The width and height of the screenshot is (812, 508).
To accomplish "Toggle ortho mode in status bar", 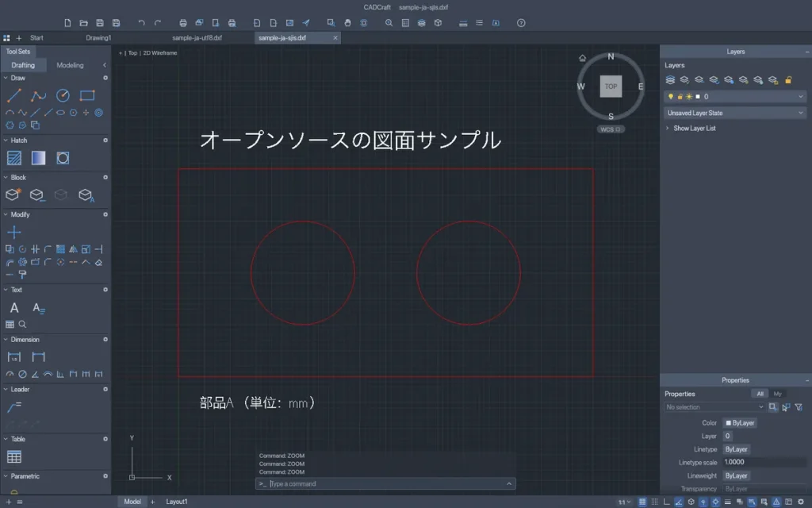I will [x=666, y=502].
